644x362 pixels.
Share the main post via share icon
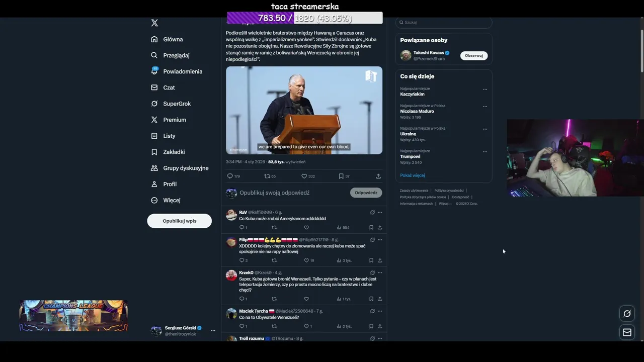coord(378,176)
